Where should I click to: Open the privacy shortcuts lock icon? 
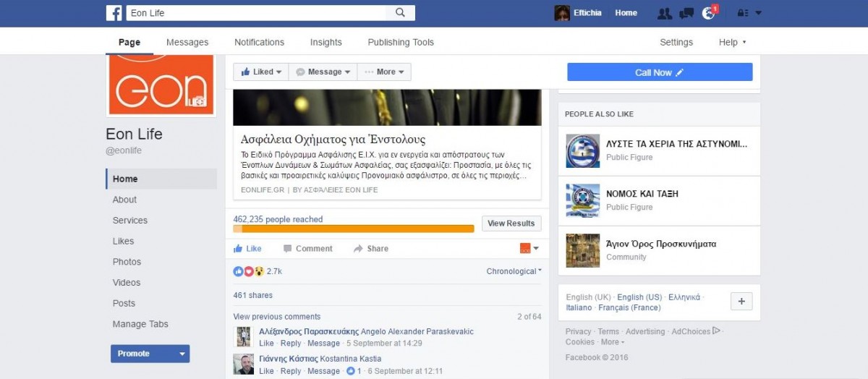click(742, 13)
